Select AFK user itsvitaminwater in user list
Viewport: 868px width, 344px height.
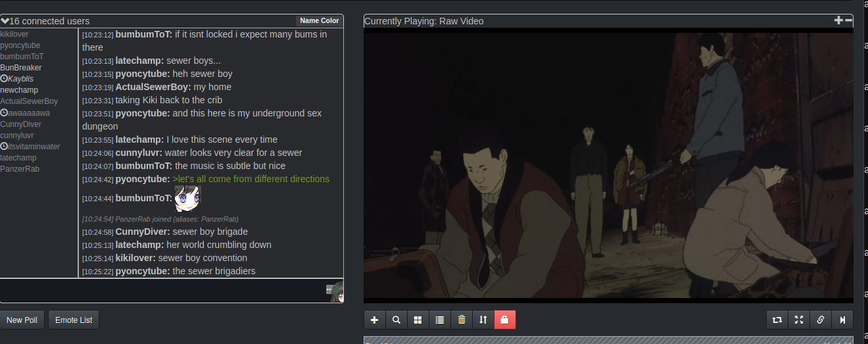pos(30,147)
